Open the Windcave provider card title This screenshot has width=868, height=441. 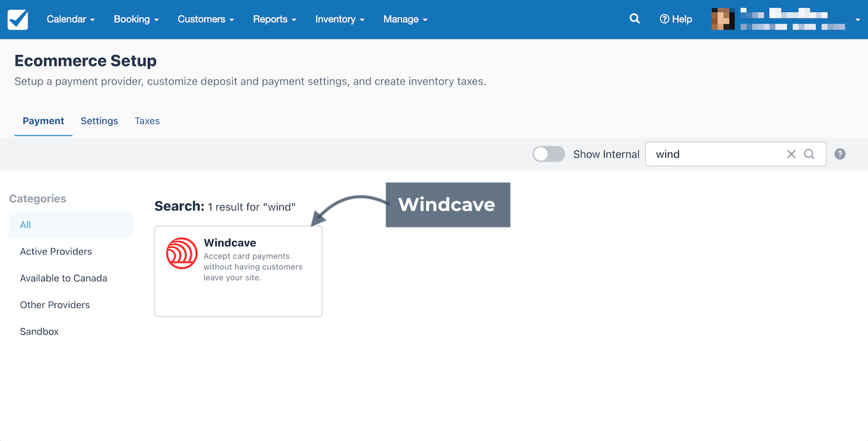[x=230, y=243]
